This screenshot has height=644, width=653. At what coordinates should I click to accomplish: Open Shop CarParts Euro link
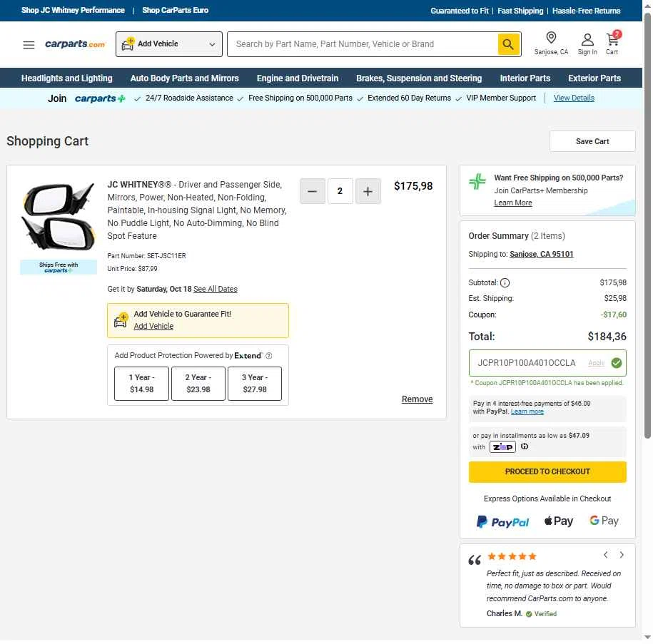click(176, 10)
